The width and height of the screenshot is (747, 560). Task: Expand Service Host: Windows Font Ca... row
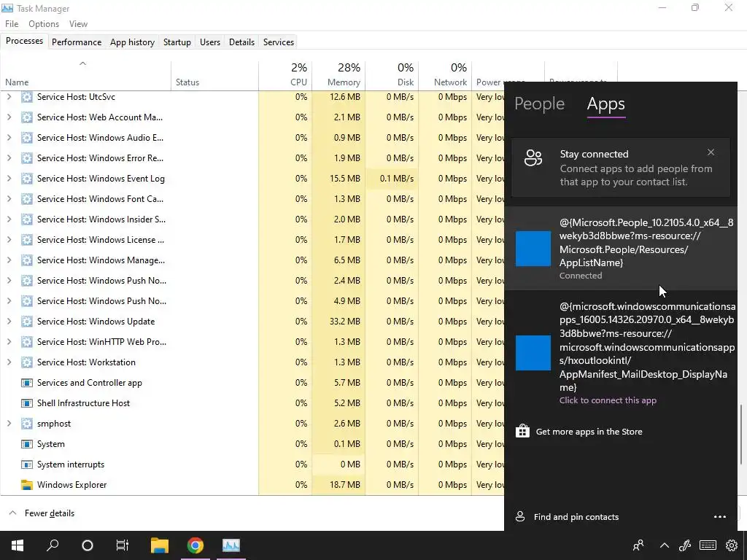[9, 199]
